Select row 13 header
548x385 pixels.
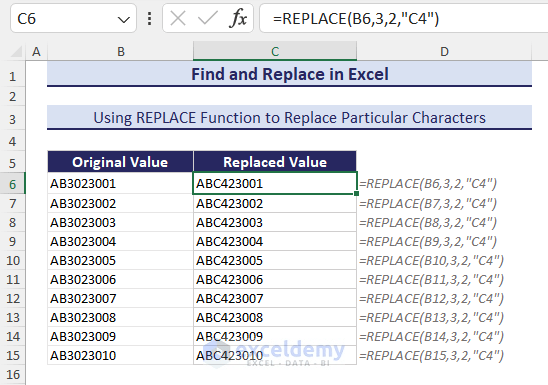(x=13, y=318)
